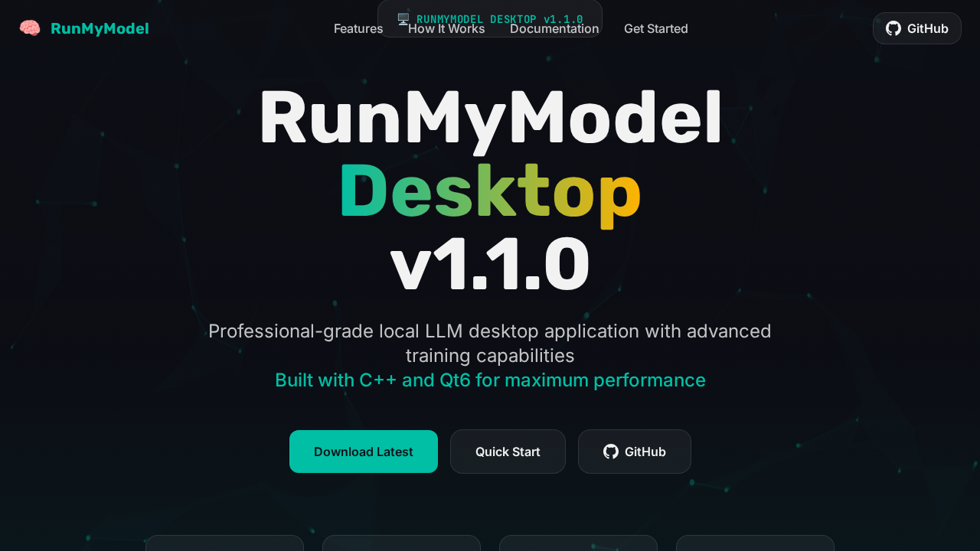The image size is (980, 551).
Task: Select the RUNMYMODEL DESKTOP v1.1.0 badge
Action: coord(490,19)
